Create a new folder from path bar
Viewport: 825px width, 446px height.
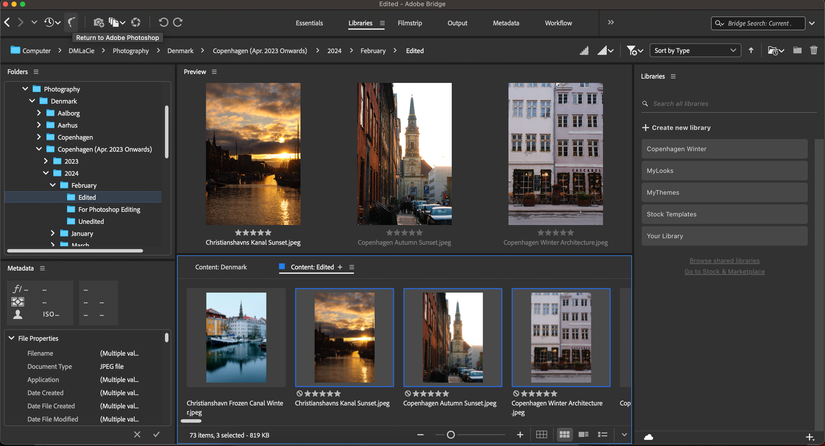tap(797, 50)
